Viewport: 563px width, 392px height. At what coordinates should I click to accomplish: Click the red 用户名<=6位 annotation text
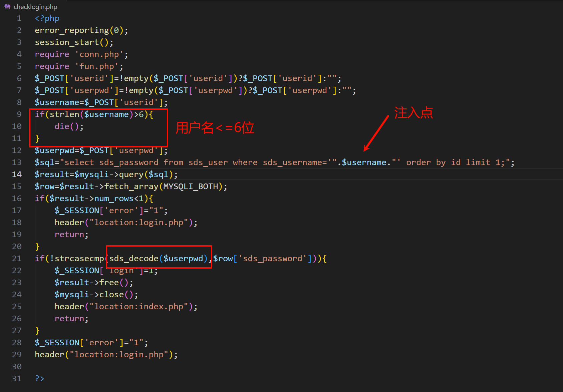click(215, 128)
